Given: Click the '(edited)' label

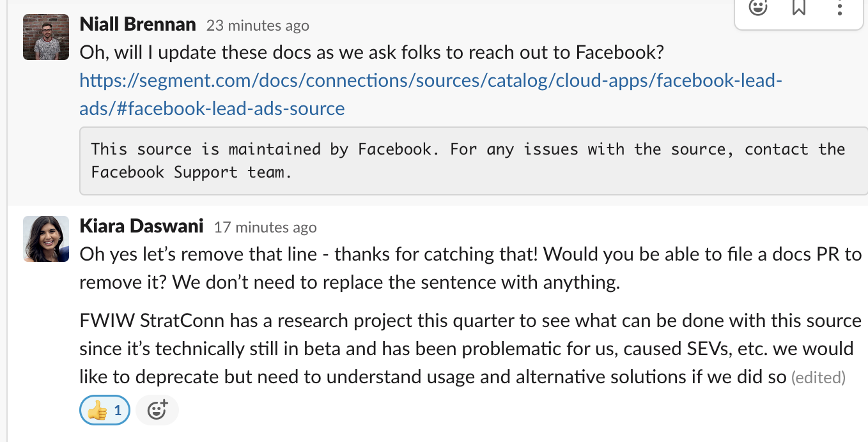Looking at the screenshot, I should click(x=818, y=378).
